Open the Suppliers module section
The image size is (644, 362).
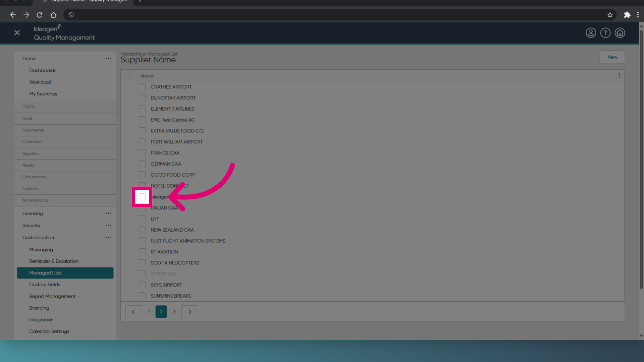65,154
